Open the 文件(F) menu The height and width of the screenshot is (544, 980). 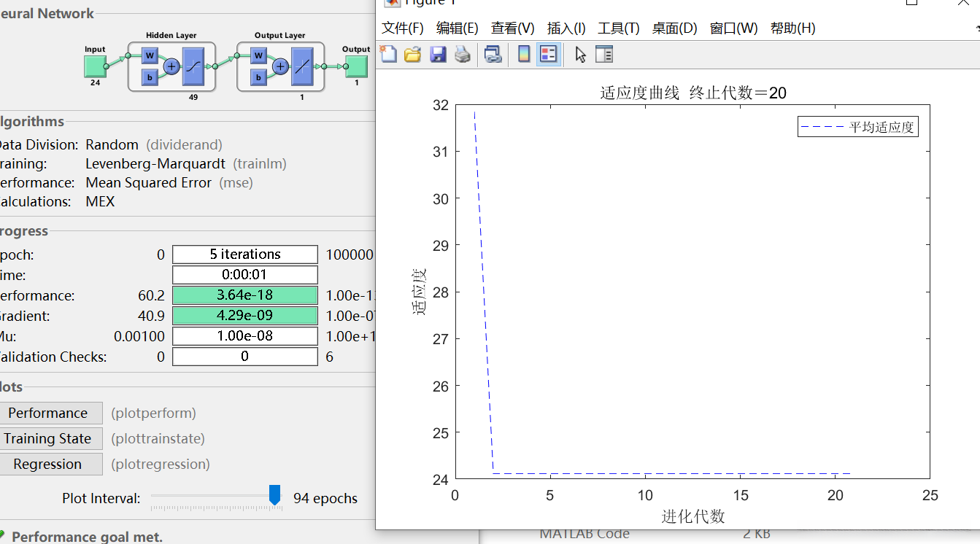tap(403, 28)
